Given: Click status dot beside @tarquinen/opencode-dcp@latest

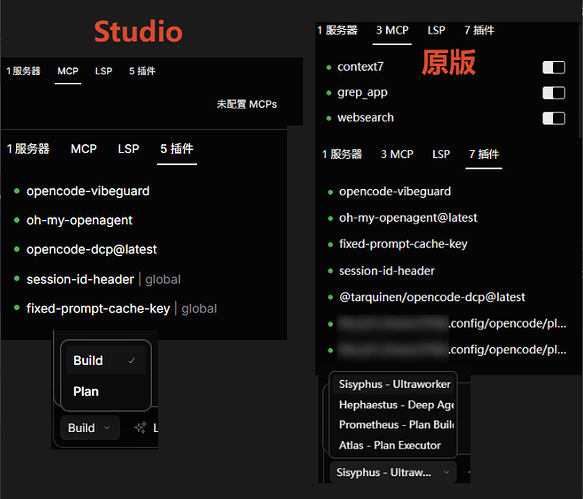Looking at the screenshot, I should 330,297.
